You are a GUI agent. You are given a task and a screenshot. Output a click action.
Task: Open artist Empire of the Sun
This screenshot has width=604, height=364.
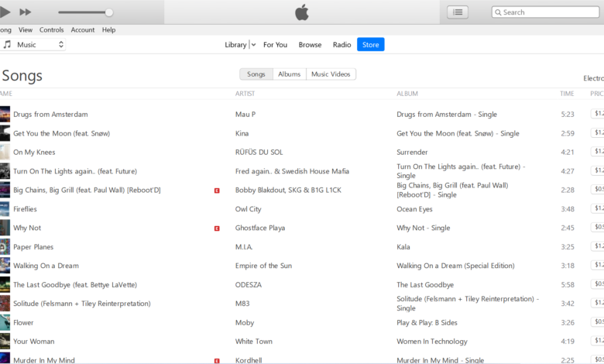click(x=263, y=266)
